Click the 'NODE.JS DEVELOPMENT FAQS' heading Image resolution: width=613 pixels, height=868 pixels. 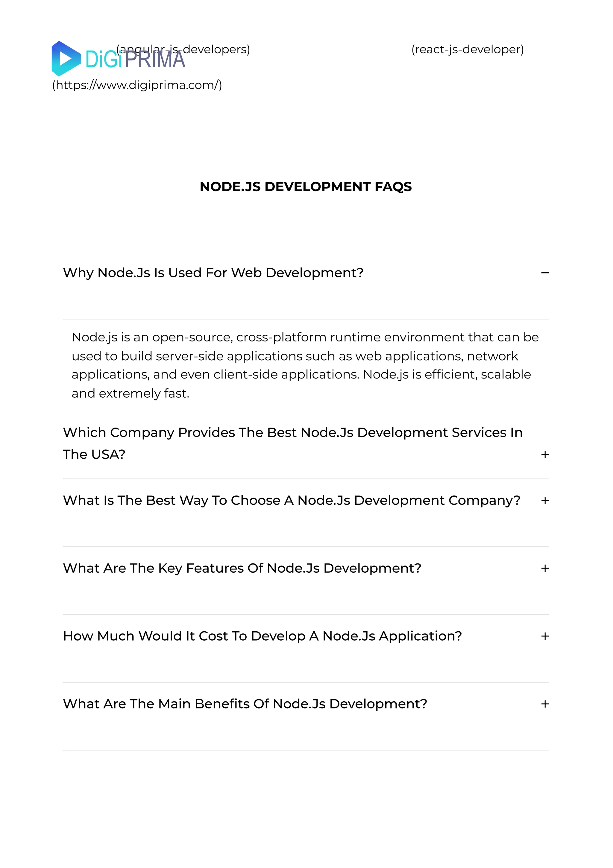[306, 187]
